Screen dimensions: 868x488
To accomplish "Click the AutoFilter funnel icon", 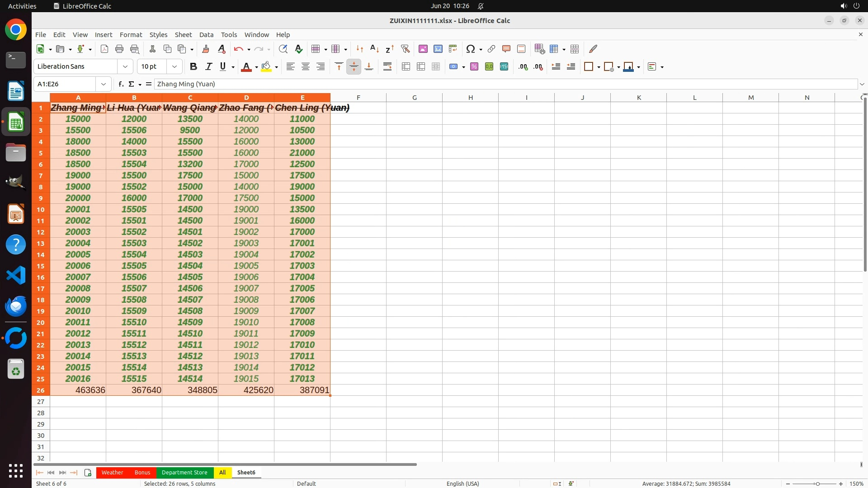I will (x=405, y=49).
